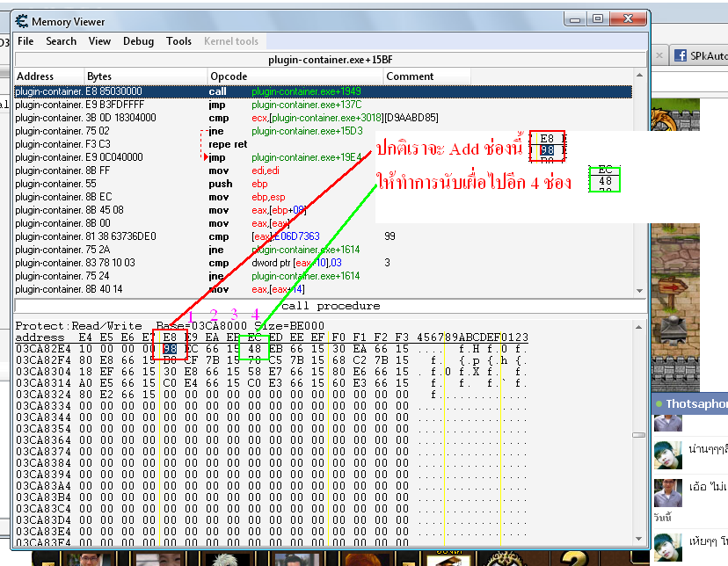Screen dimensions: 728x566
Task: Select the highlighted 98 byte at 03CA82E4
Action: pyautogui.click(x=170, y=349)
